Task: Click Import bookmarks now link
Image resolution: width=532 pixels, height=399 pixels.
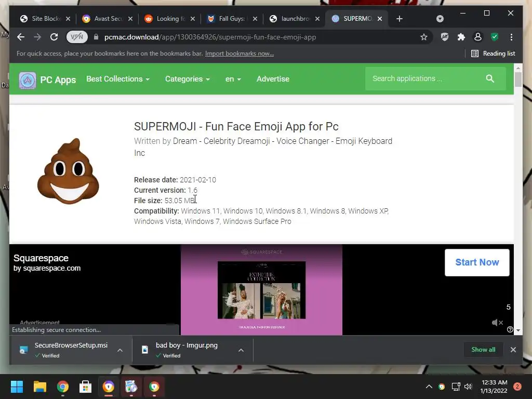Action: (239, 54)
